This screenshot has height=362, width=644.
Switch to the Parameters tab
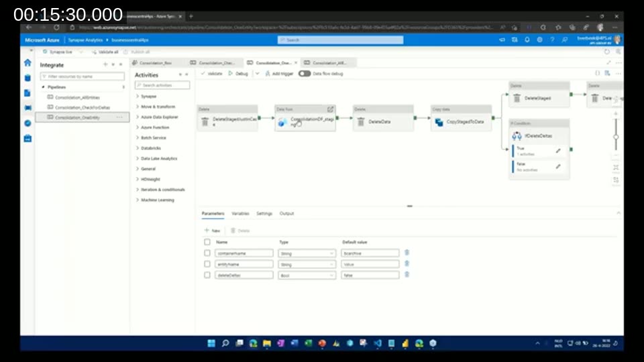pyautogui.click(x=213, y=213)
